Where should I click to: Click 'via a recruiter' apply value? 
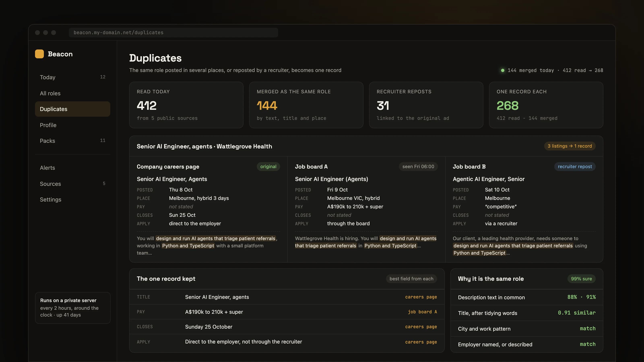pos(501,224)
